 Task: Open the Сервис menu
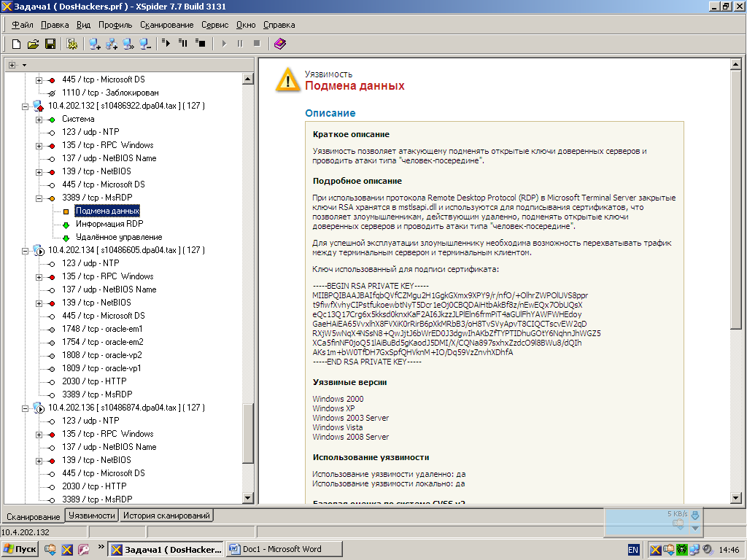(x=214, y=25)
